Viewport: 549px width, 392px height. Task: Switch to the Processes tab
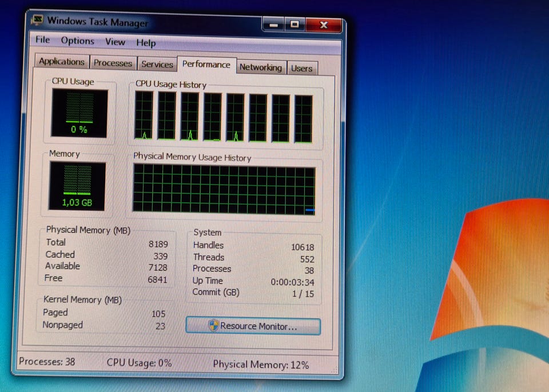point(113,63)
